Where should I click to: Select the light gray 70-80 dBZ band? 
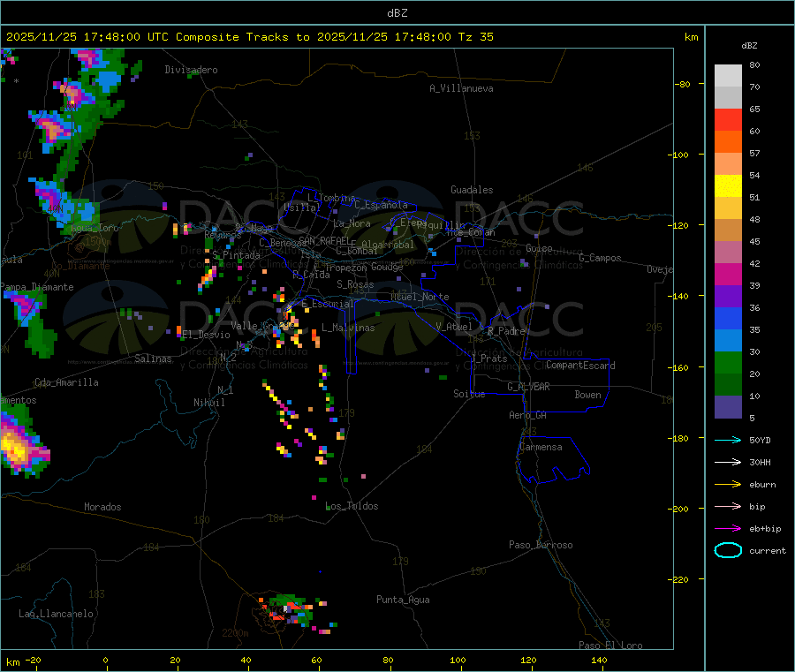[728, 76]
